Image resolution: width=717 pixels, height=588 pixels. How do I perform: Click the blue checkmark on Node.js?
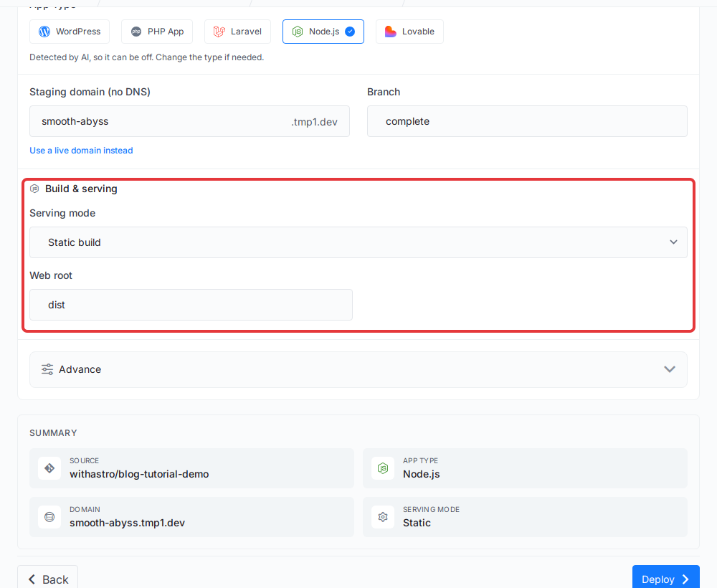[x=350, y=32]
